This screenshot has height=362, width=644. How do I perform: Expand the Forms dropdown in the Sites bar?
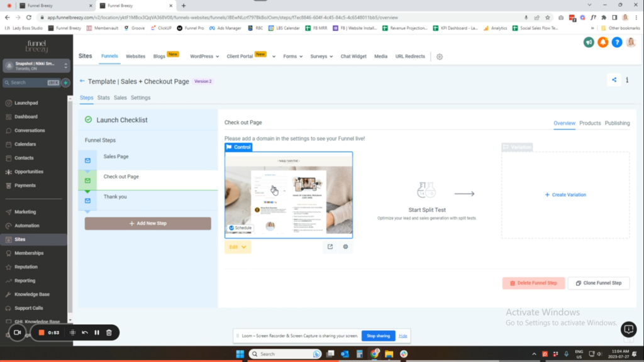click(292, 57)
